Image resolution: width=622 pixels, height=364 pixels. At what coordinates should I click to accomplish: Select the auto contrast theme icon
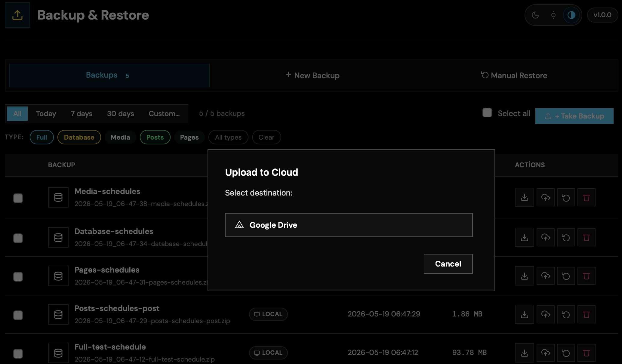571,15
